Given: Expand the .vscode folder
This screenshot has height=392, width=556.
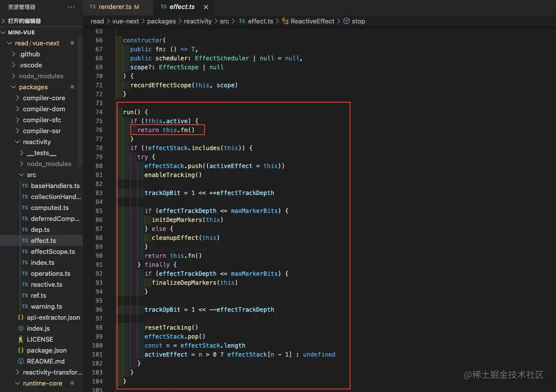Looking at the screenshot, I should 13,65.
